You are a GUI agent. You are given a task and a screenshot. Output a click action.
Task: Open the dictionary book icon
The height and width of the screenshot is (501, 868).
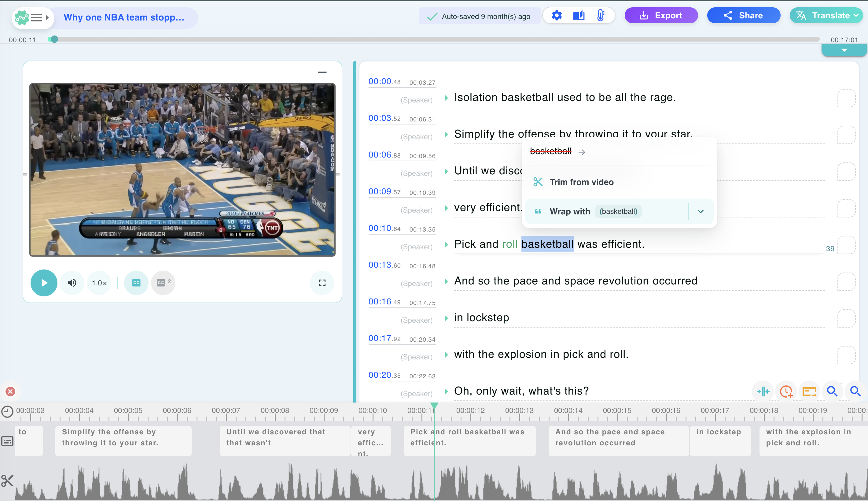pyautogui.click(x=579, y=16)
